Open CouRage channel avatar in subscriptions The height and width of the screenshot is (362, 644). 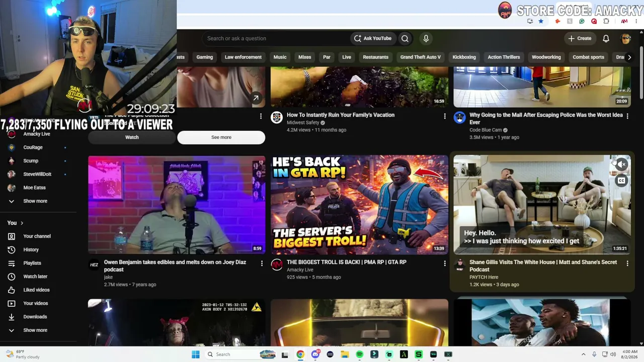12,147
